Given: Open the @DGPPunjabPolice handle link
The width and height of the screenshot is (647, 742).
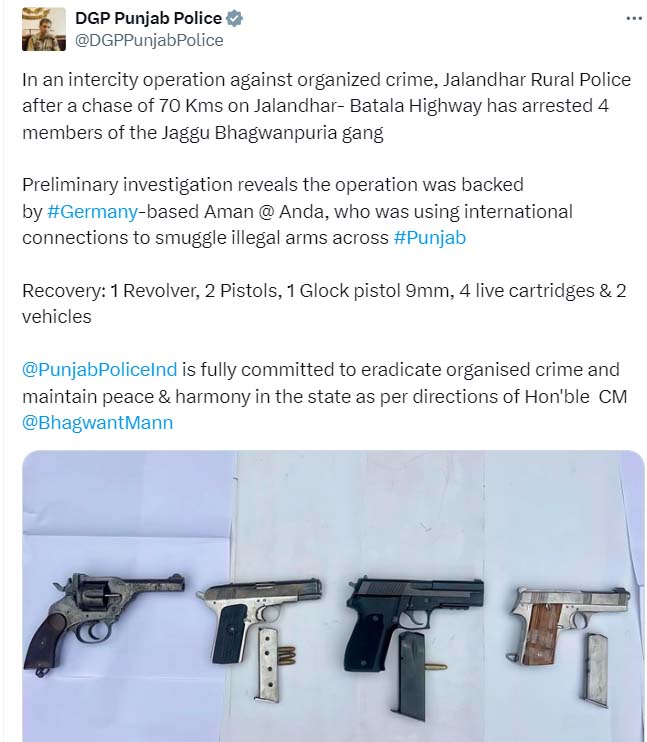Looking at the screenshot, I should point(149,41).
